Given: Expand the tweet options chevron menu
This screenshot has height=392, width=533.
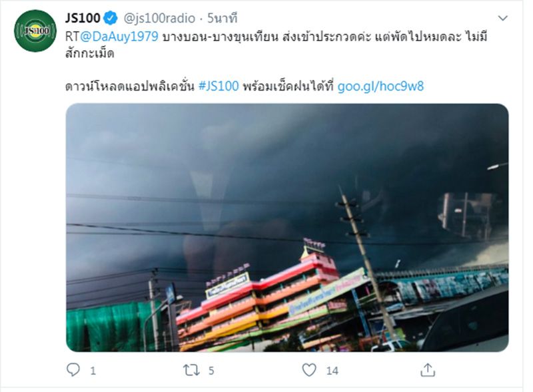Looking at the screenshot, I should click(502, 18).
